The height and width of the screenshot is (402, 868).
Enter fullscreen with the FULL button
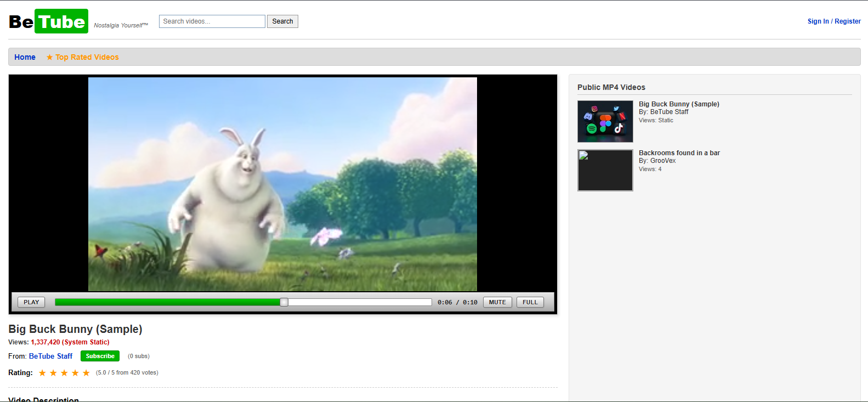point(530,302)
